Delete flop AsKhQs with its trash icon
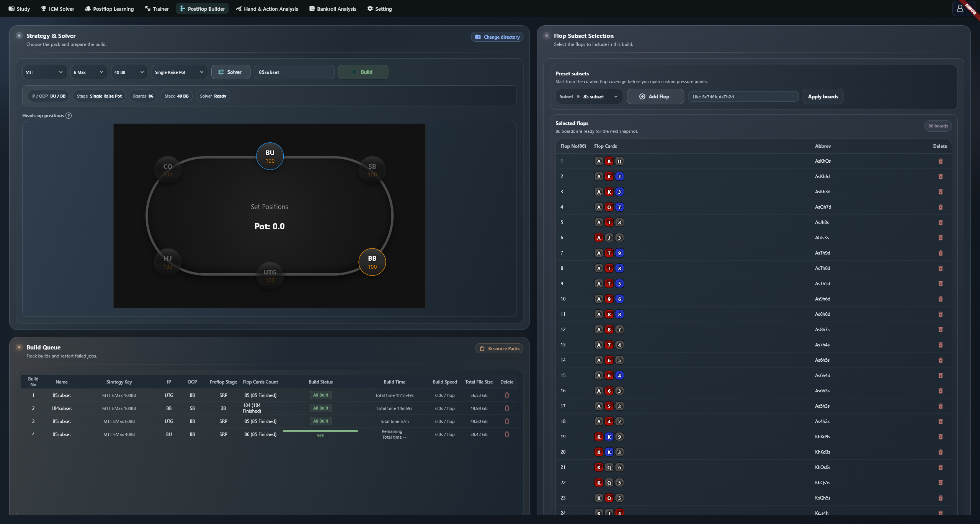The image size is (980, 524). tap(941, 161)
